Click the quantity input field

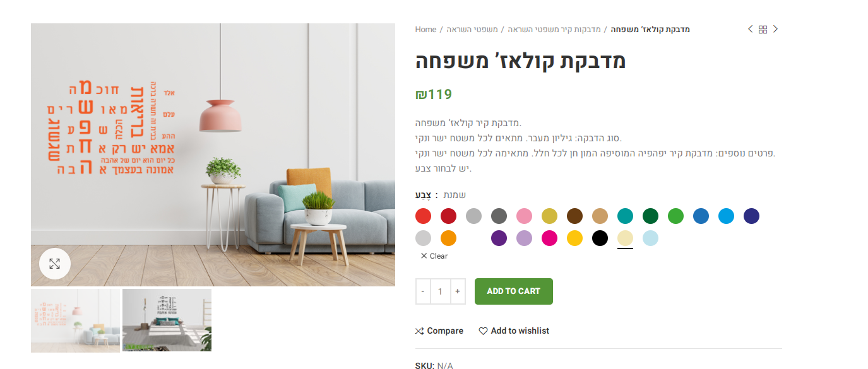[440, 291]
